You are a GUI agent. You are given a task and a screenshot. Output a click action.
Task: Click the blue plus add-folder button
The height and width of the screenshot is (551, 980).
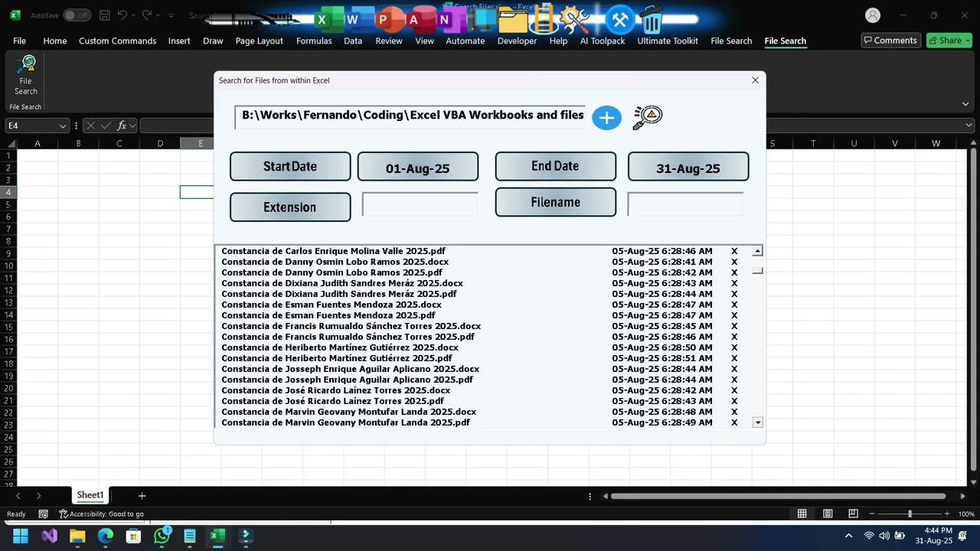pos(606,117)
